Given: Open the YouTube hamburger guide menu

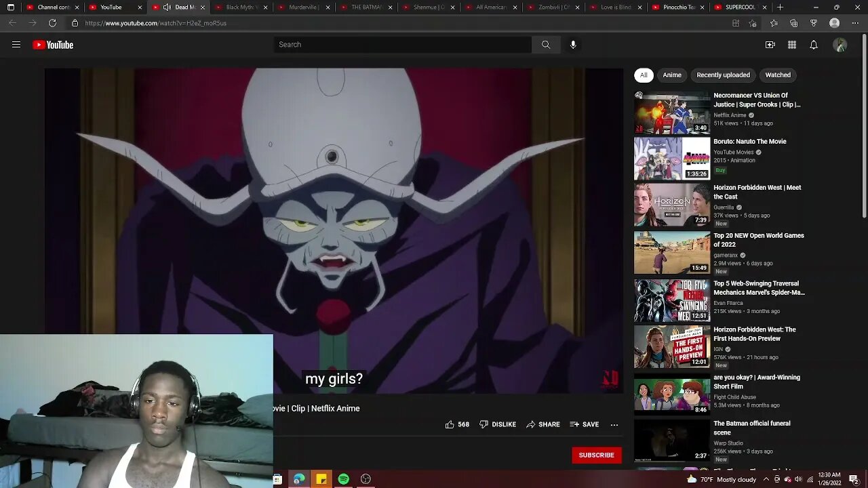Looking at the screenshot, I should (16, 45).
